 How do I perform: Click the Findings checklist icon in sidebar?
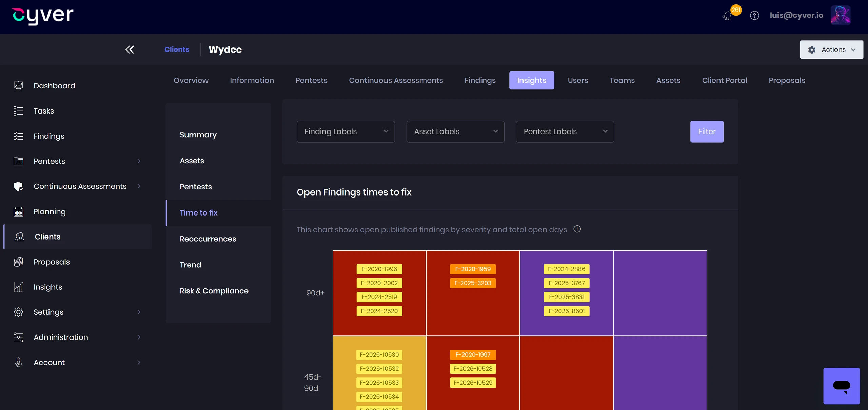(18, 136)
